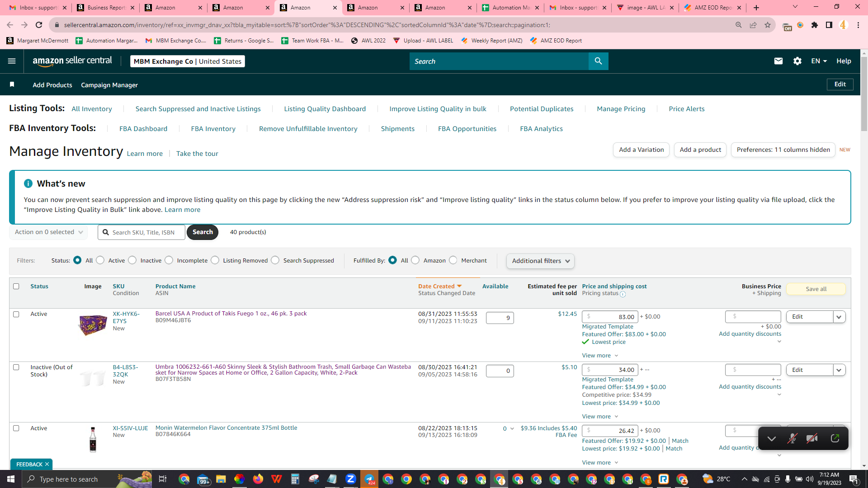
Task: Select the Incomplete status filter radio
Action: click(x=169, y=260)
